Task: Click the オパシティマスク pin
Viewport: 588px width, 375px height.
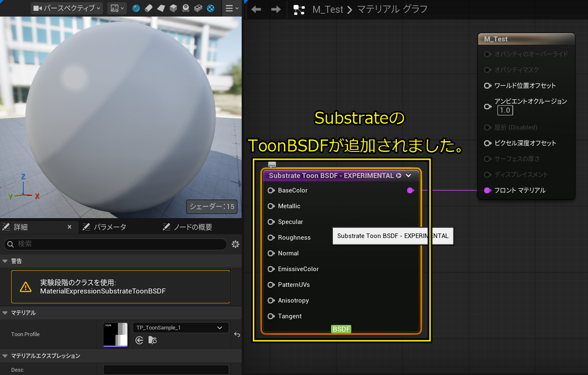Action: coord(487,70)
